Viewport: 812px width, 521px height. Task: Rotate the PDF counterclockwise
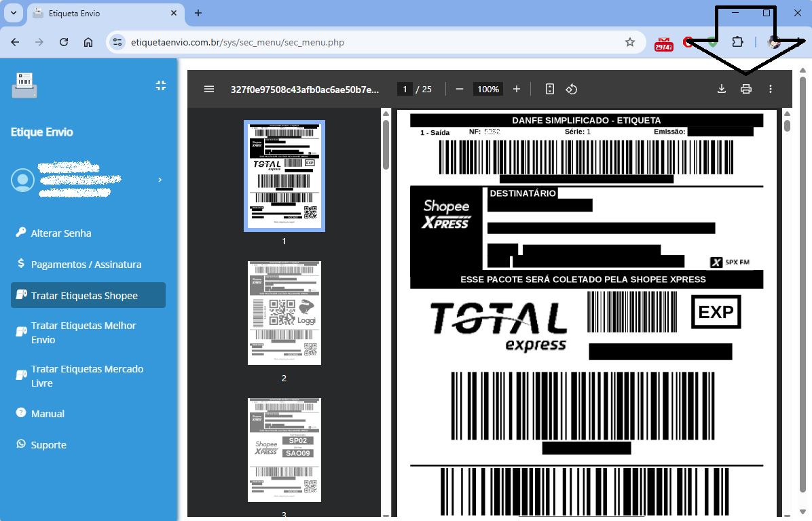(x=571, y=89)
